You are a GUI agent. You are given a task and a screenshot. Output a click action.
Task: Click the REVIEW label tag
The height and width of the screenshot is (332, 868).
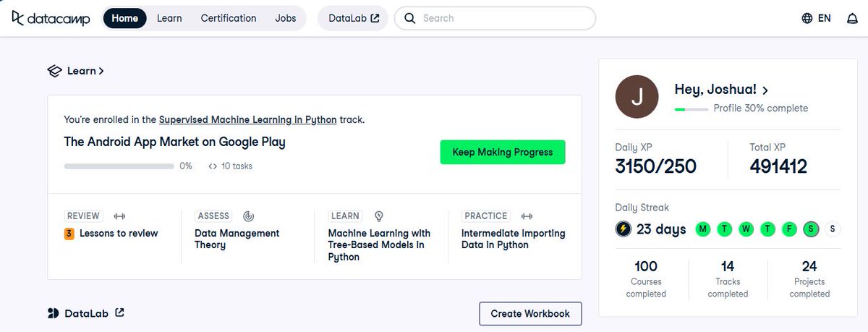pyautogui.click(x=83, y=216)
